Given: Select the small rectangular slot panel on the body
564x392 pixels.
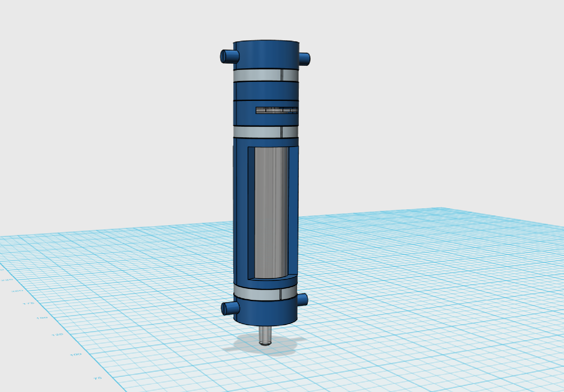Looking at the screenshot, I should point(277,110).
